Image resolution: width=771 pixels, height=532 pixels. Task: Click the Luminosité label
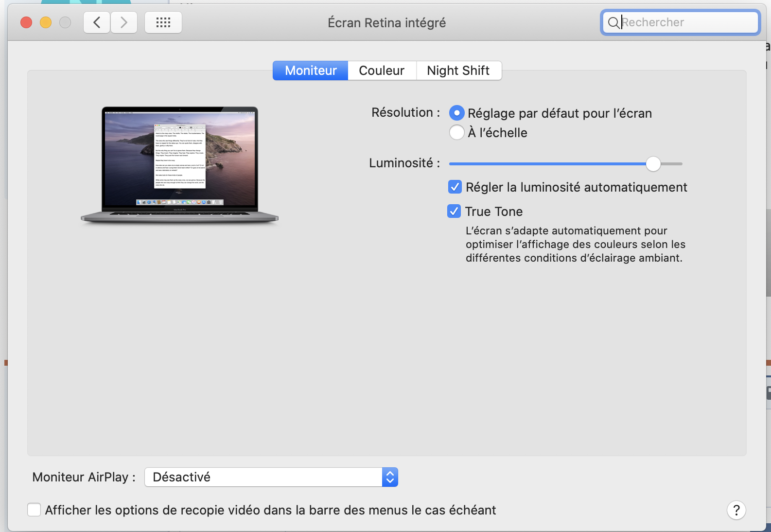[x=404, y=163]
